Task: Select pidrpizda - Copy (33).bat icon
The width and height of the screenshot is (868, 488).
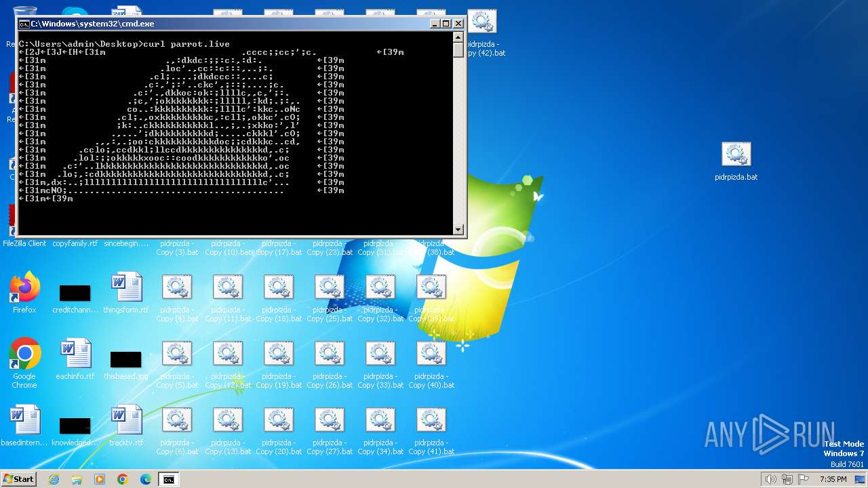Action: click(380, 354)
